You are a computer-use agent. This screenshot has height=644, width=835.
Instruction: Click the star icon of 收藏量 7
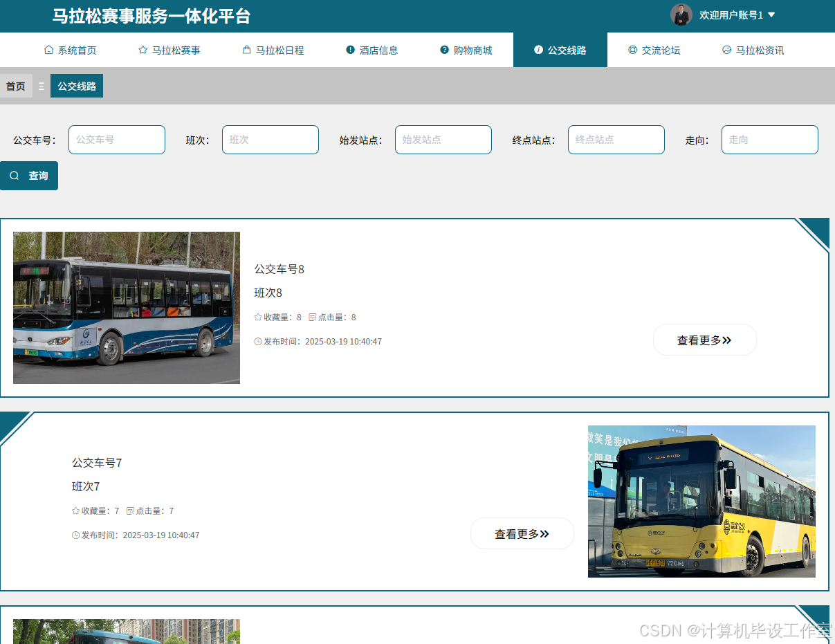(76, 511)
